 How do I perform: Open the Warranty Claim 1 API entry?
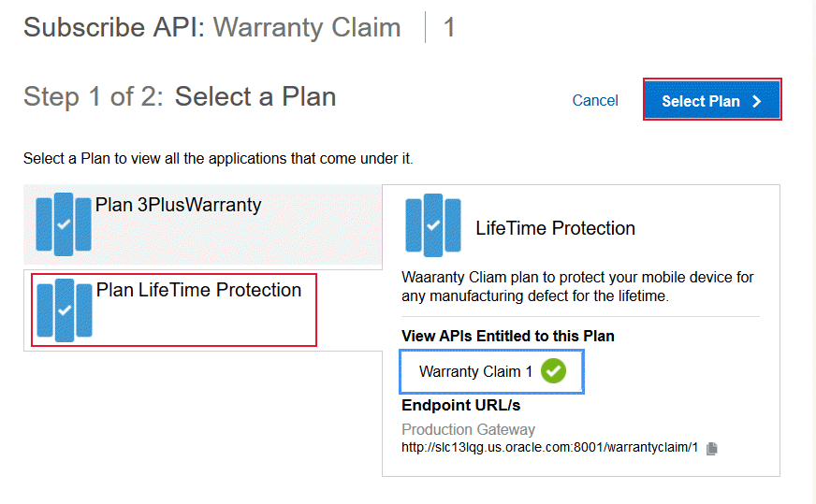tap(475, 371)
